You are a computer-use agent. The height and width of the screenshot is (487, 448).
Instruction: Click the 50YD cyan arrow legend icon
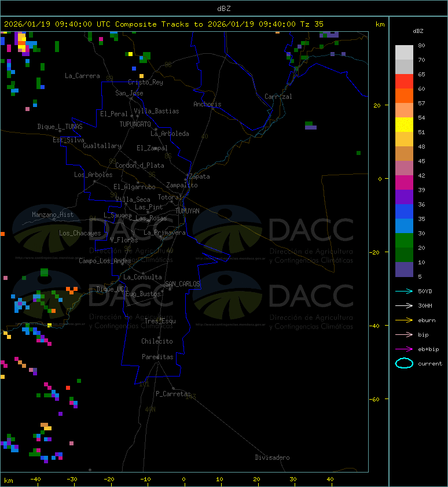click(404, 292)
